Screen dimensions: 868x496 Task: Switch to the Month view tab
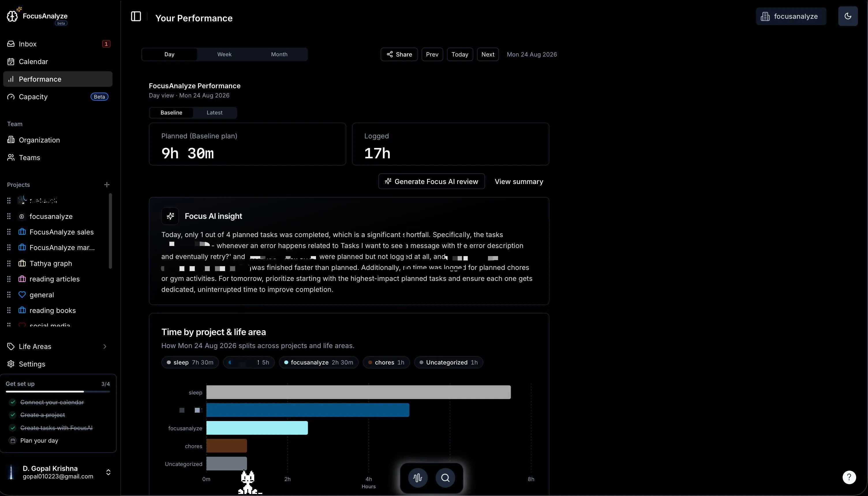279,55
